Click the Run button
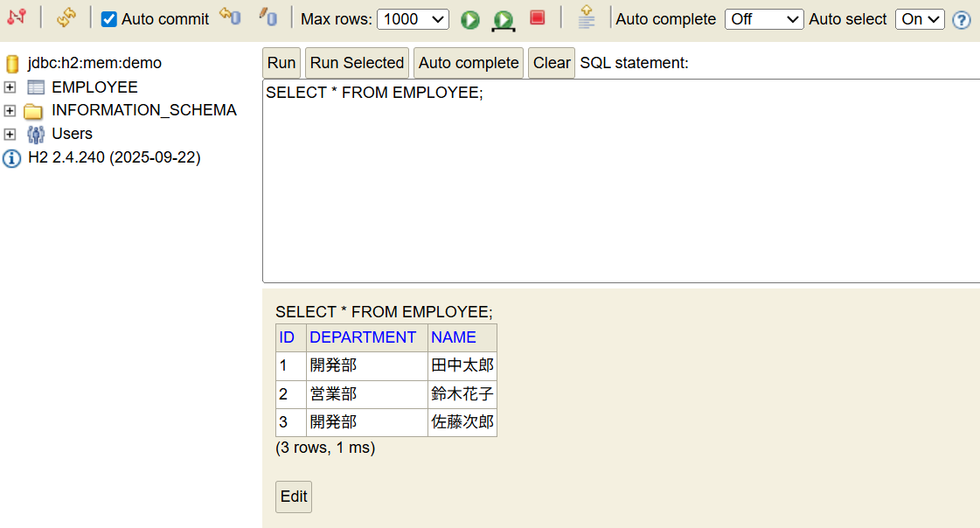Screen dimensions: 980x528 point(281,63)
